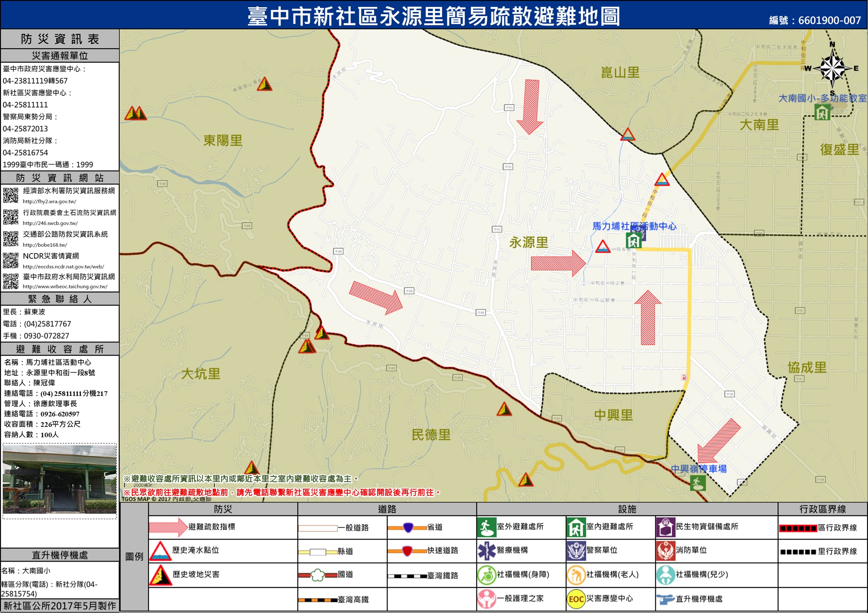Click the legend icon for 一般護理之家
868x613 pixels.
coord(486,599)
